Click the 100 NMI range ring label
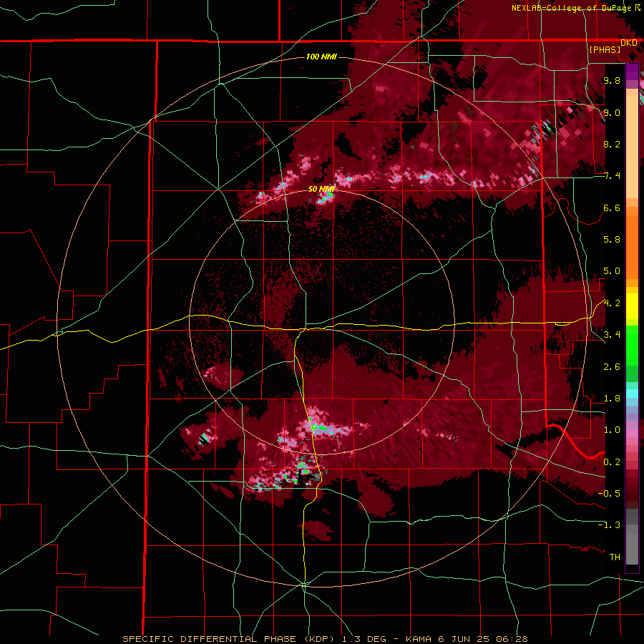Viewport: 644px width, 644px height. pyautogui.click(x=321, y=57)
